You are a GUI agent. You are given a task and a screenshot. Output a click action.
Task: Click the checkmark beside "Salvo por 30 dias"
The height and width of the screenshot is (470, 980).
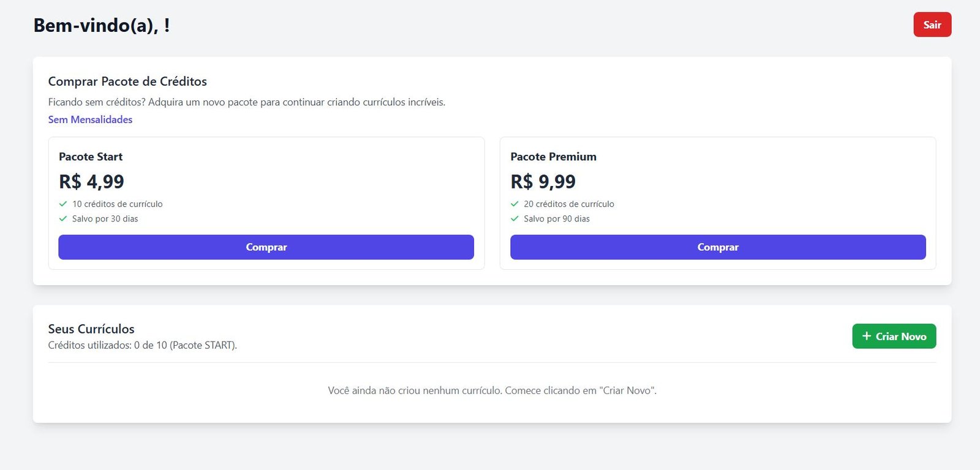pos(63,218)
